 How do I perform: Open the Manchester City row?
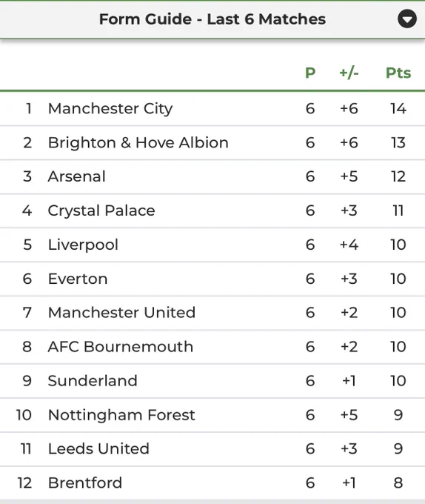point(212,108)
